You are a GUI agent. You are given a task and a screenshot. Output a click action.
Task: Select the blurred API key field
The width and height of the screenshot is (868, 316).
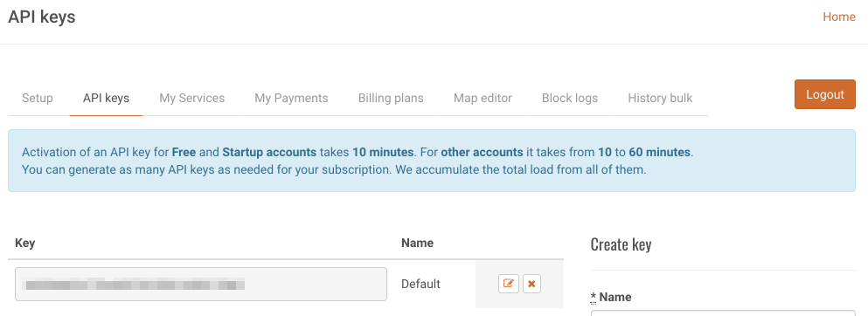(201, 284)
